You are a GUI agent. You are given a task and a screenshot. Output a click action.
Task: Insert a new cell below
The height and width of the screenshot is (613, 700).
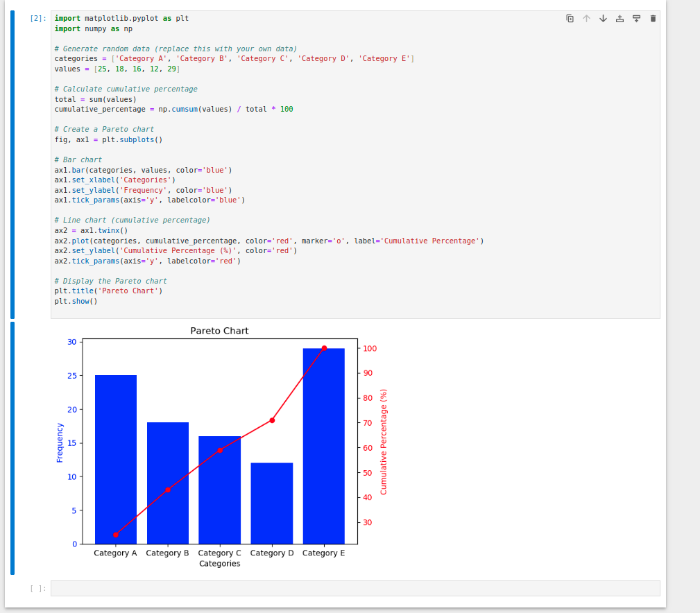[636, 19]
